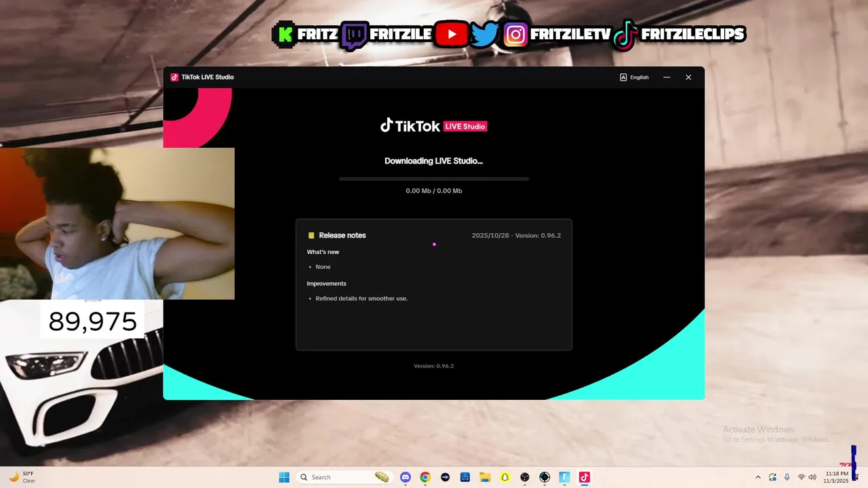Open the blue F app in taskbar
The width and height of the screenshot is (868, 488).
tap(564, 477)
